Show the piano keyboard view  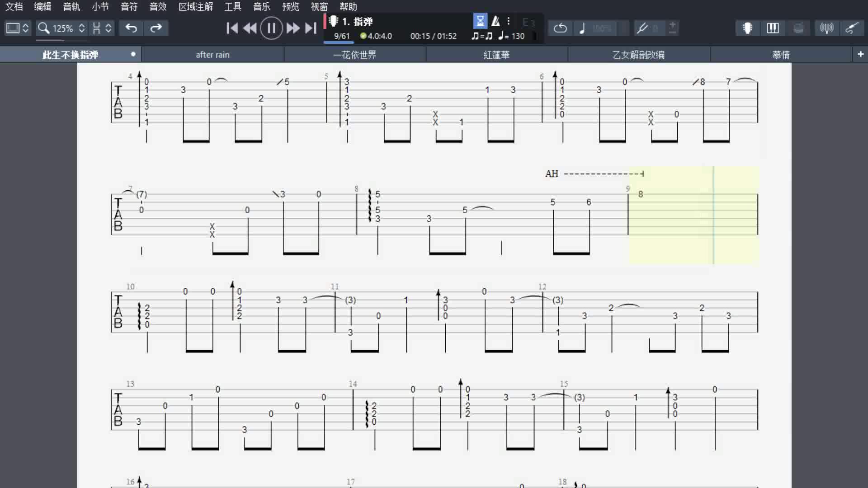(773, 28)
